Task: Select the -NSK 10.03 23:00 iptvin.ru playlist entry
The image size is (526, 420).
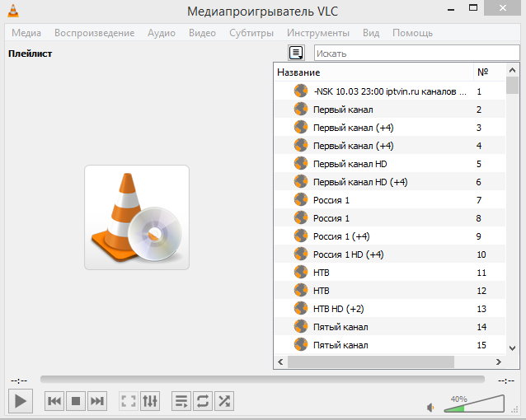Action: tap(390, 91)
